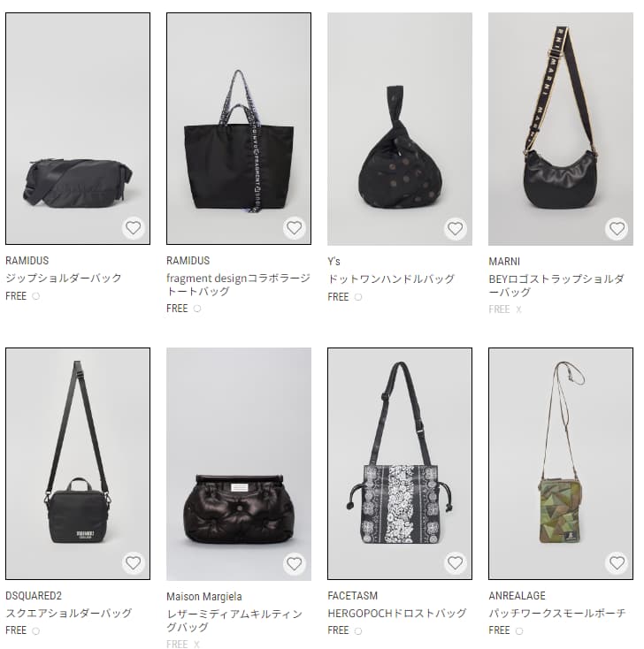Image resolution: width=644 pixels, height=649 pixels.
Task: Open the Y's polka dot bag image
Action: tap(400, 129)
